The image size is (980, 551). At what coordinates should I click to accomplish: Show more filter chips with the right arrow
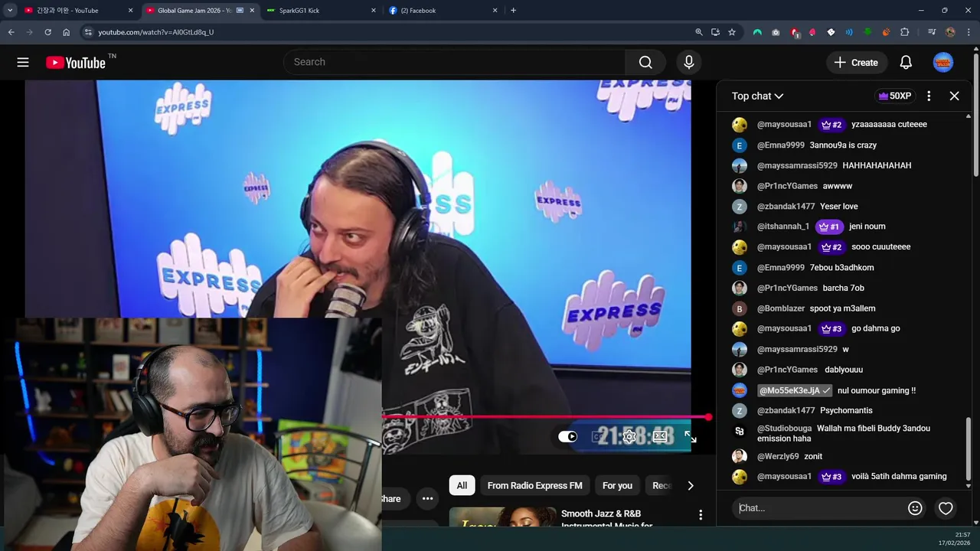(690, 486)
